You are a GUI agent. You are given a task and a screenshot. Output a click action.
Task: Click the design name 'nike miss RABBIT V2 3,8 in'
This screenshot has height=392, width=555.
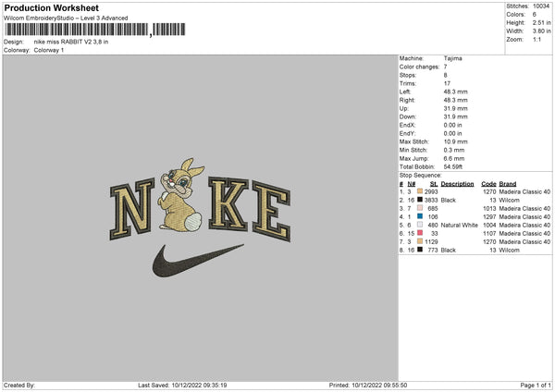pos(71,42)
